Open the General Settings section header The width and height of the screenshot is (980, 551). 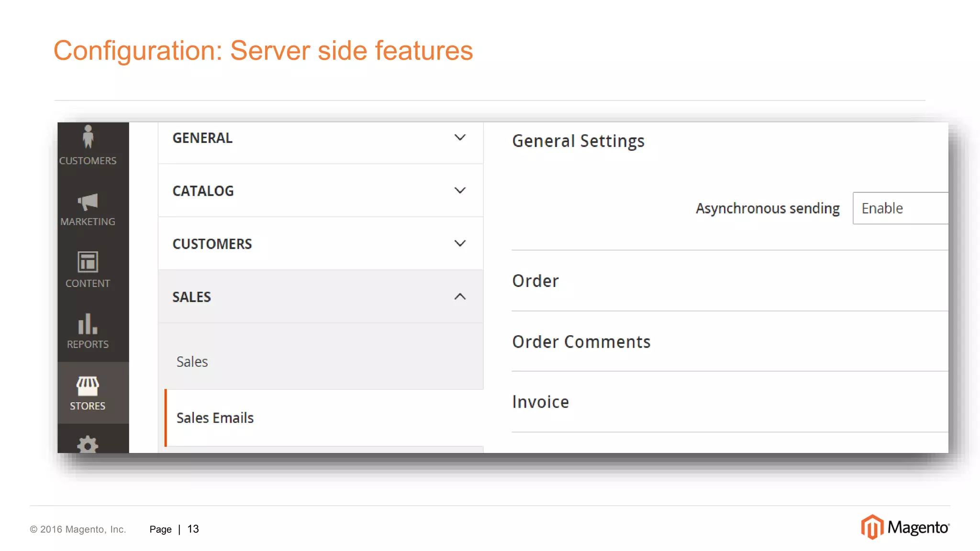pos(578,141)
